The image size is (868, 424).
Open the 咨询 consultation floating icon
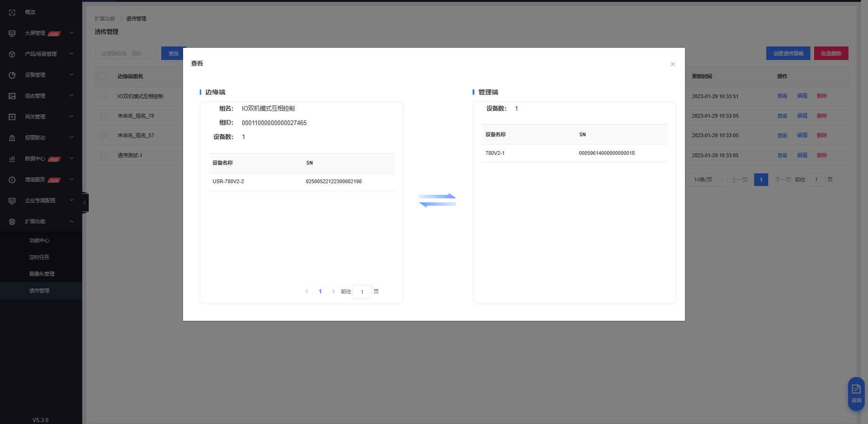click(856, 393)
